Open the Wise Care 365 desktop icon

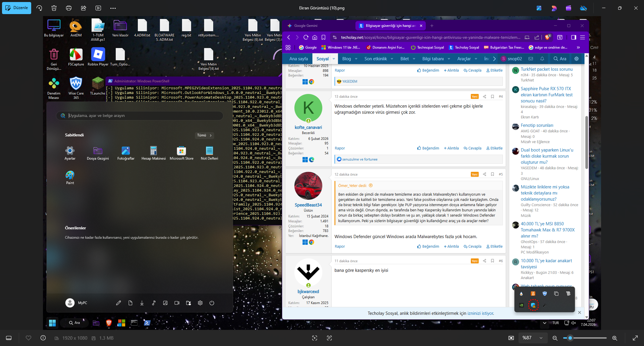[76, 88]
